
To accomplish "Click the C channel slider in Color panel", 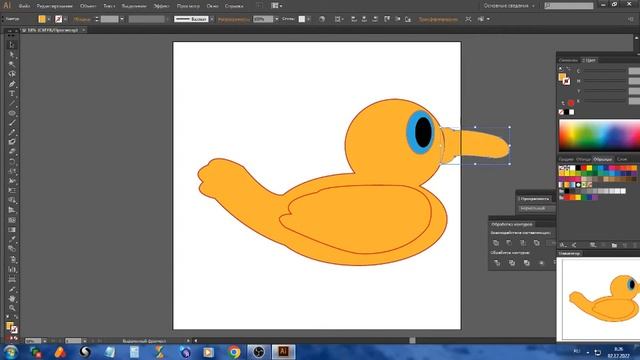I will [604, 71].
